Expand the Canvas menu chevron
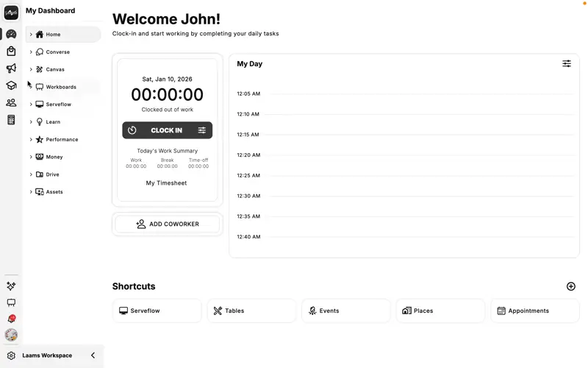Viewport: 588px width, 368px height. click(31, 69)
